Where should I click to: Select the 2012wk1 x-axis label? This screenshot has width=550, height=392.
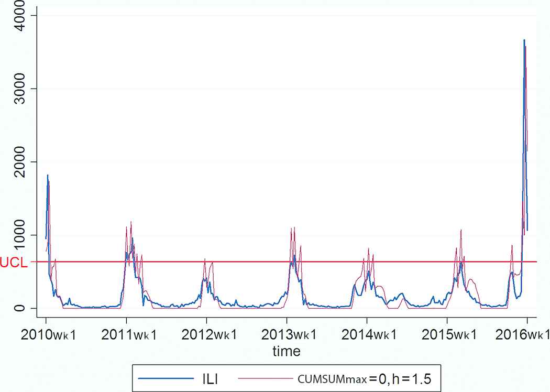[x=206, y=335]
